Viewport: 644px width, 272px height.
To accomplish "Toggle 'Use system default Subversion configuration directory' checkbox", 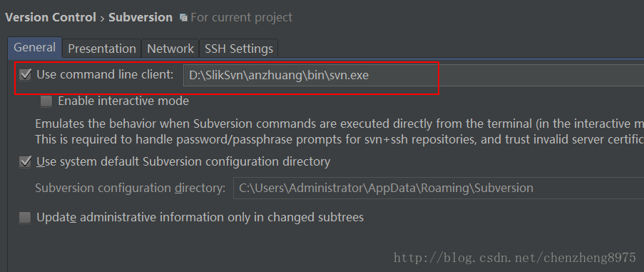I will tap(25, 162).
